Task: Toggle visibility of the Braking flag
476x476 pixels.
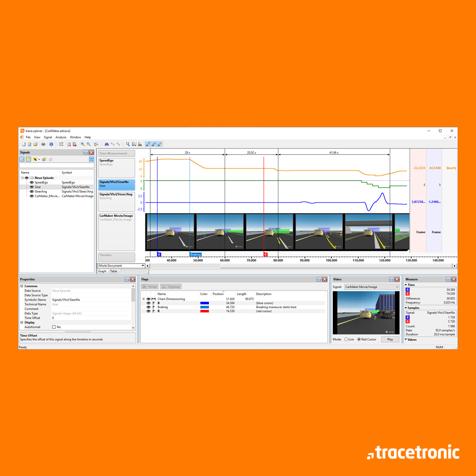Action: point(148,307)
